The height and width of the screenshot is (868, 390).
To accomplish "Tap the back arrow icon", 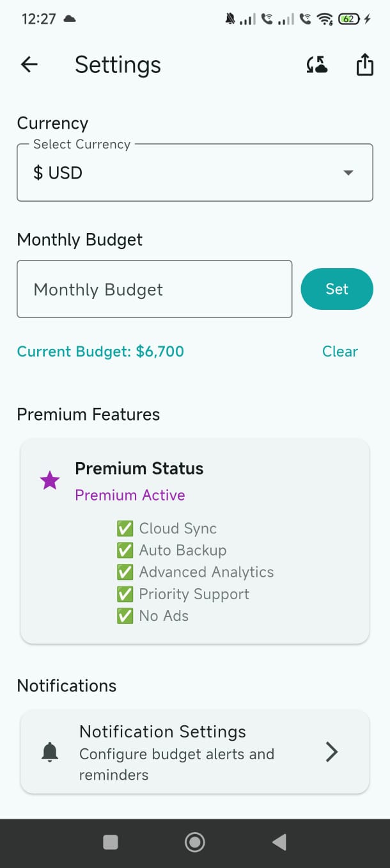I will [29, 65].
